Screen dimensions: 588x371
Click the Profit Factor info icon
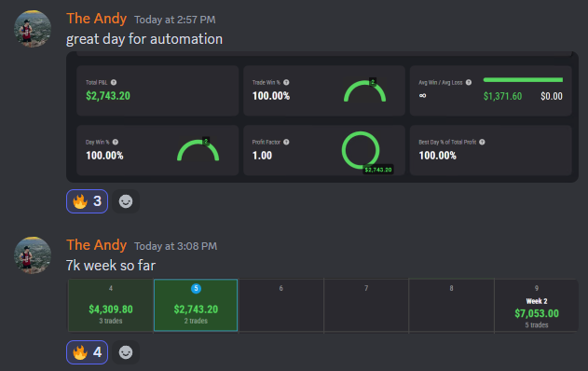point(286,143)
